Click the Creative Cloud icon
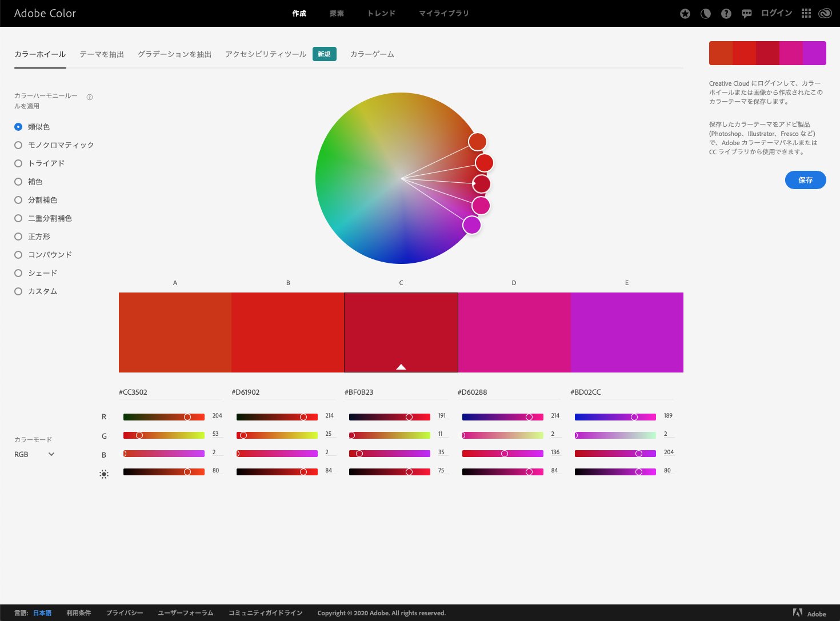The width and height of the screenshot is (840, 621). click(825, 14)
